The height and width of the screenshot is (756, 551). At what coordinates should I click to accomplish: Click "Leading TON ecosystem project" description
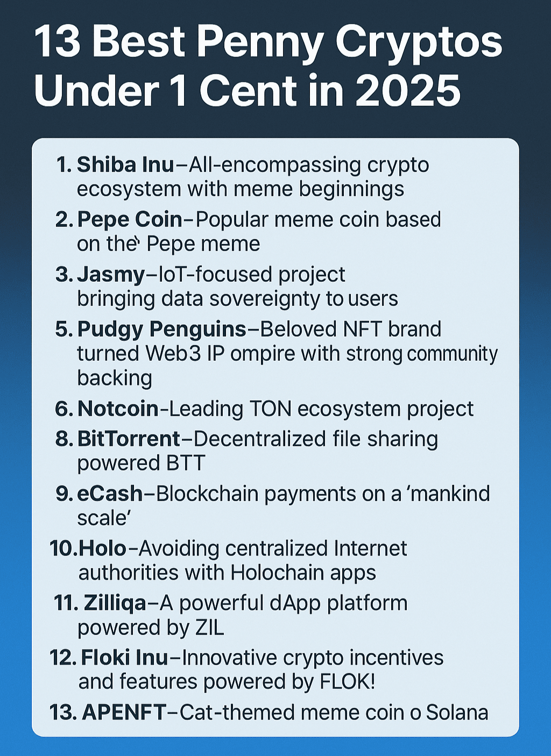pyautogui.click(x=321, y=409)
